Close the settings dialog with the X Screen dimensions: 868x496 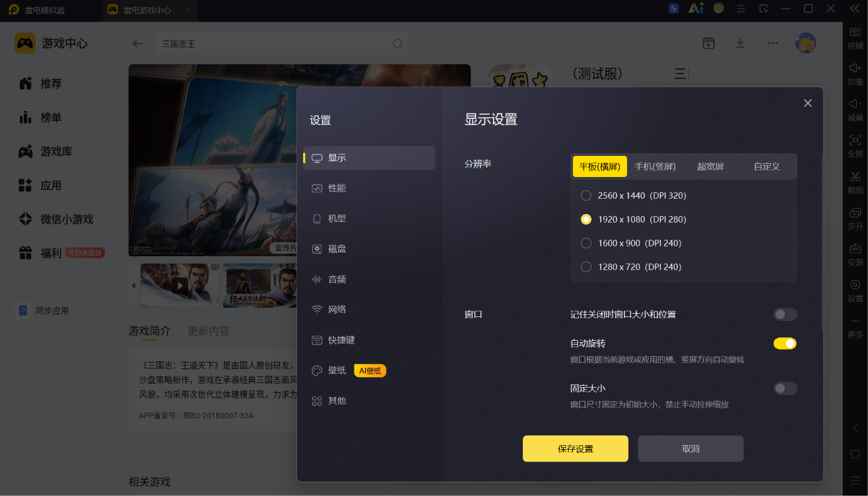tap(807, 103)
